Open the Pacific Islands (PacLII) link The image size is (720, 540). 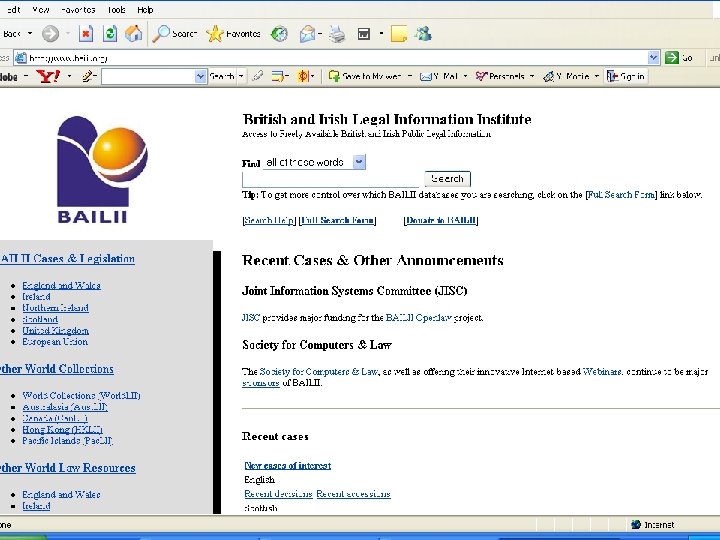pos(68,441)
